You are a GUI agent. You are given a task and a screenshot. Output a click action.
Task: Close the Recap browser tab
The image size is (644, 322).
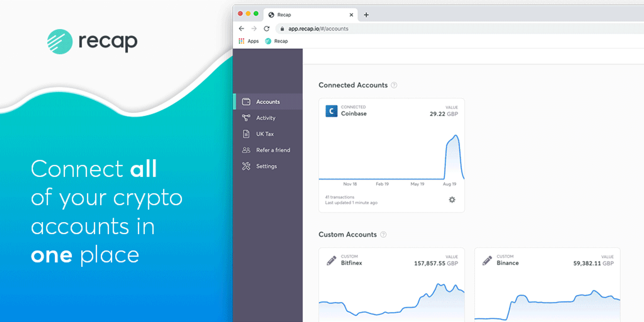(x=351, y=15)
